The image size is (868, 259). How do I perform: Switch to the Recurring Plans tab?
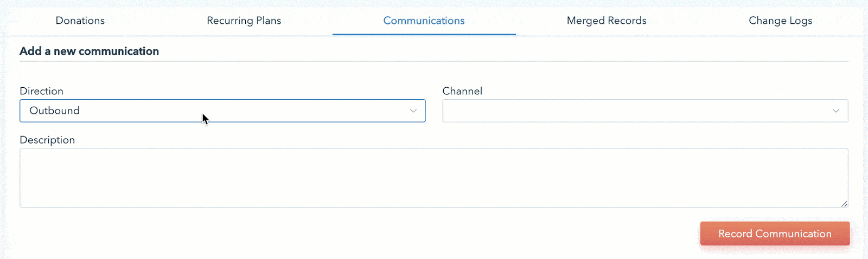[244, 21]
